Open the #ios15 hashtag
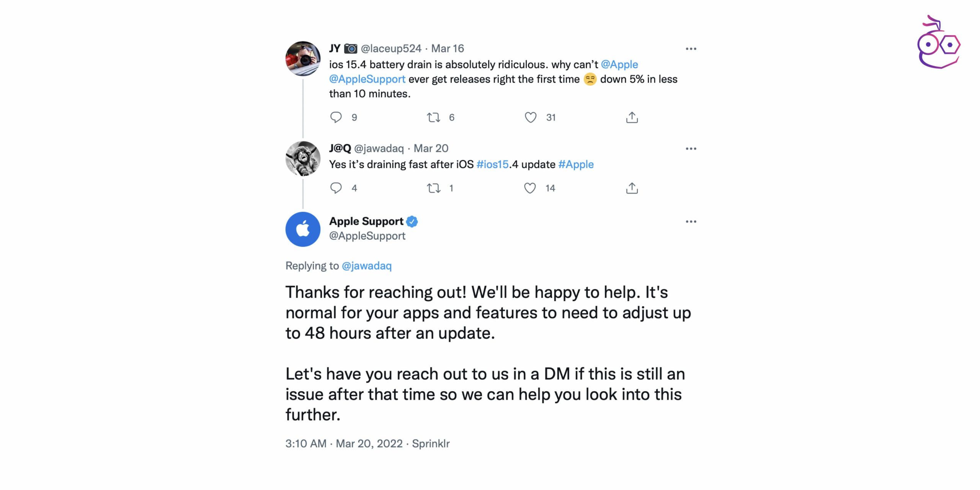 click(x=492, y=164)
